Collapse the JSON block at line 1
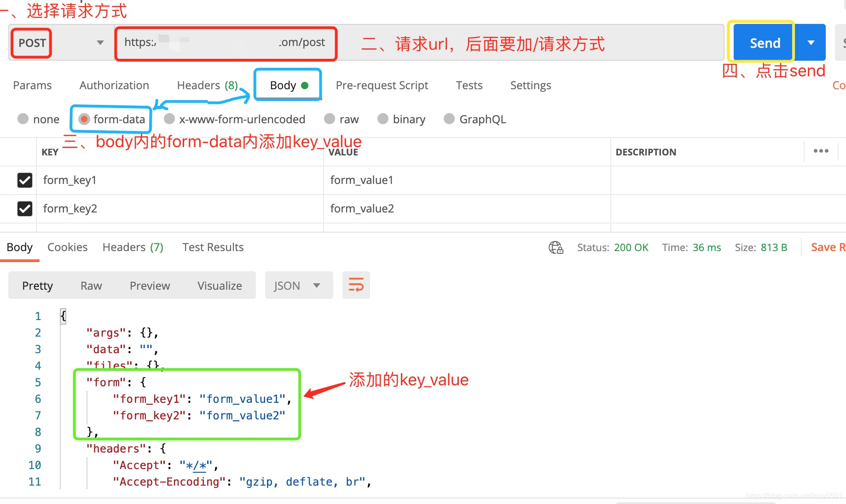Screen dimensions: 846x504 (63, 315)
